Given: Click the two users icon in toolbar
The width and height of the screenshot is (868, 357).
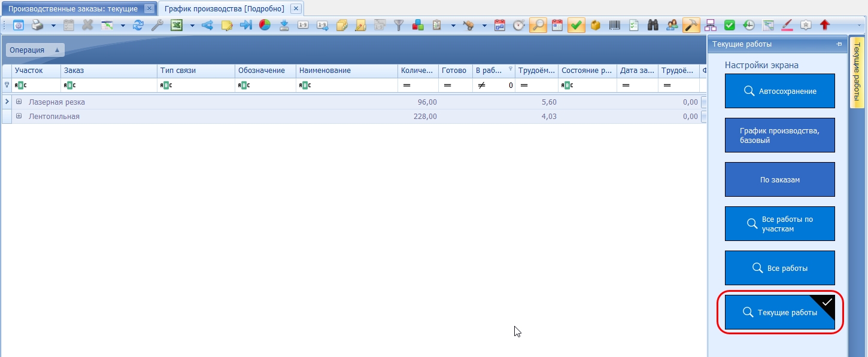Looking at the screenshot, I should pos(672,25).
